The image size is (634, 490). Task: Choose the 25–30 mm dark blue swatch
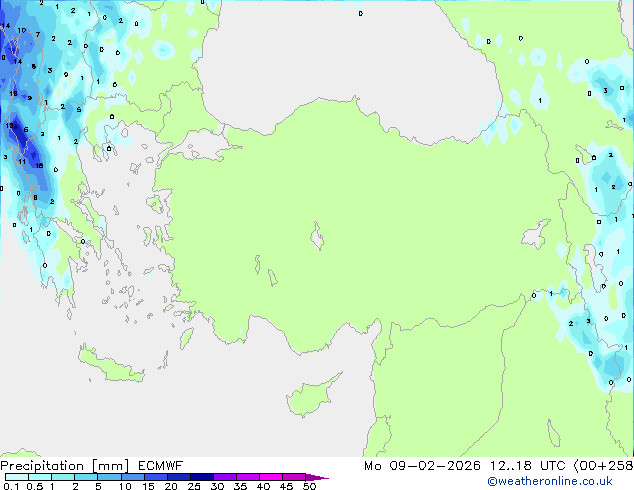201,477
